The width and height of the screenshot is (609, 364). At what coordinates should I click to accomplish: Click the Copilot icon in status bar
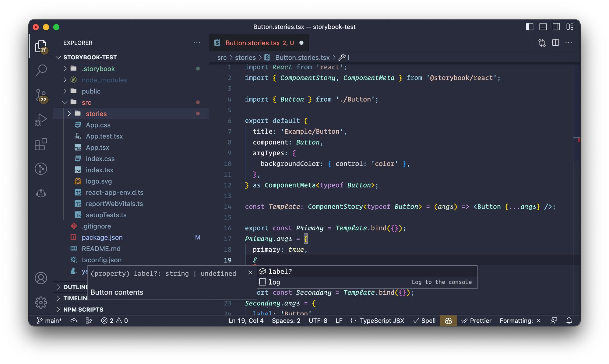tap(448, 320)
